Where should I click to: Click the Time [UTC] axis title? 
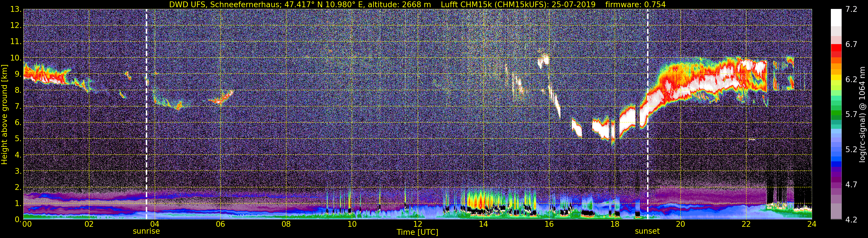pyautogui.click(x=417, y=232)
